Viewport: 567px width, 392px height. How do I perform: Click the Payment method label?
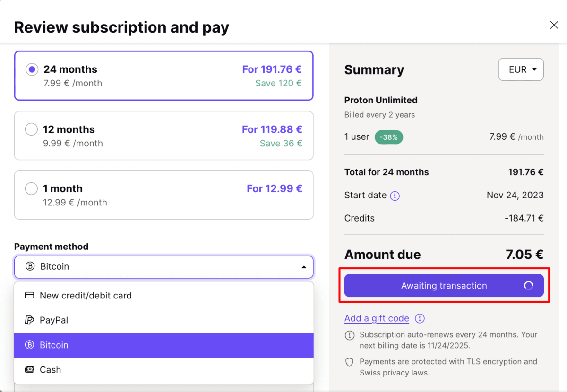51,247
